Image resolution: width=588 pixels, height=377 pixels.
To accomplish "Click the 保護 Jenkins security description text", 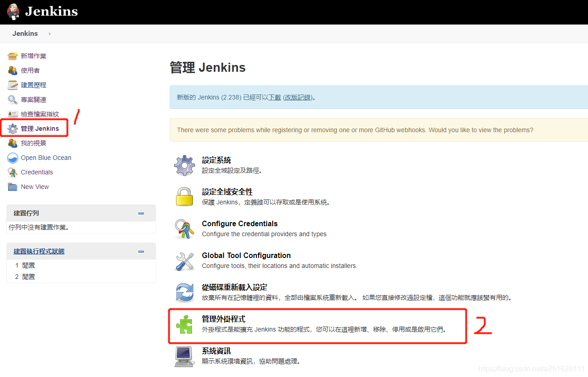I will [x=266, y=203].
